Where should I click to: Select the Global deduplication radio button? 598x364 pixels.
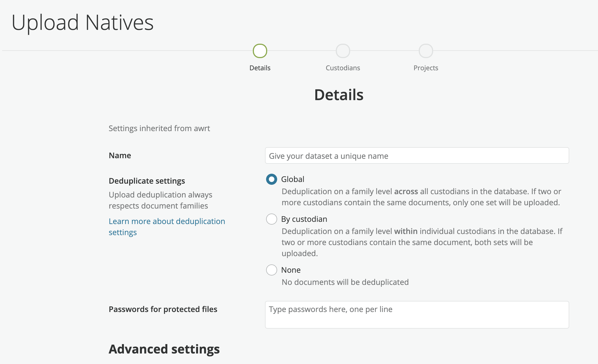point(271,179)
